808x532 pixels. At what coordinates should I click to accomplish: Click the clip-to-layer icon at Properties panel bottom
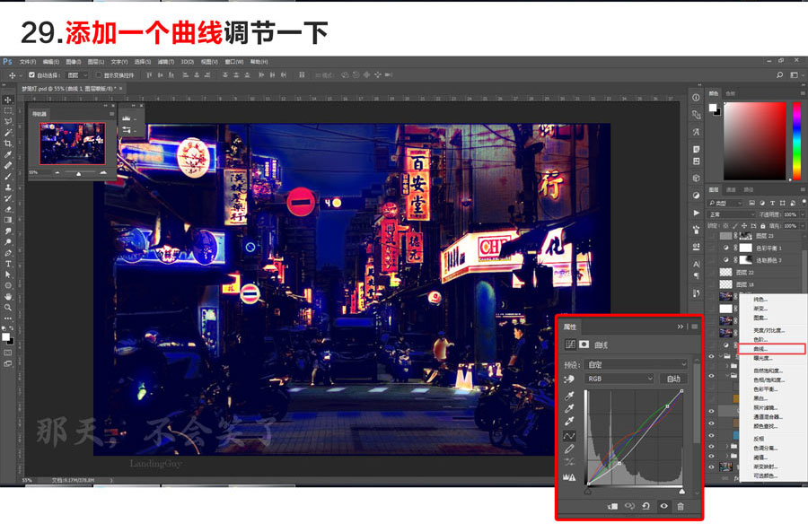tap(610, 506)
